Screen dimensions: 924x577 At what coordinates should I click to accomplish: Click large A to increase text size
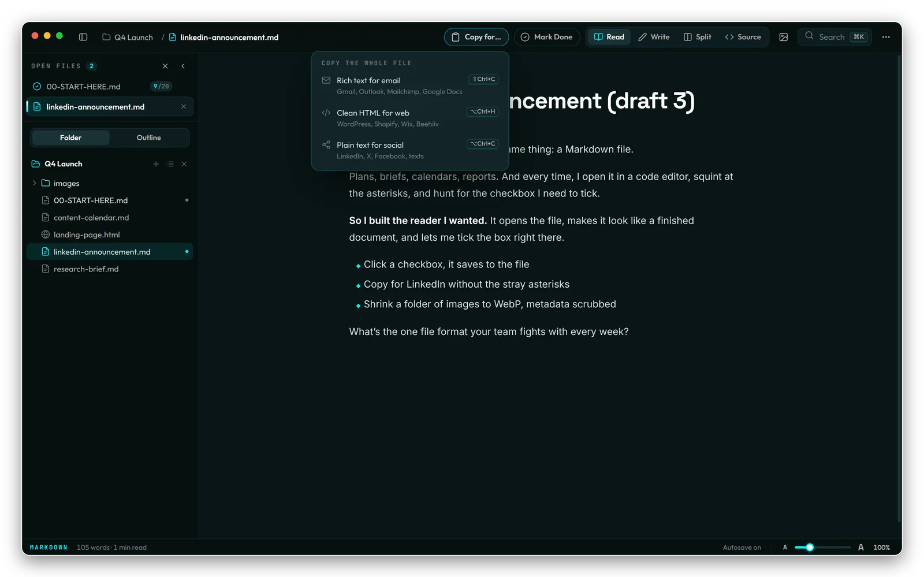[x=860, y=548]
